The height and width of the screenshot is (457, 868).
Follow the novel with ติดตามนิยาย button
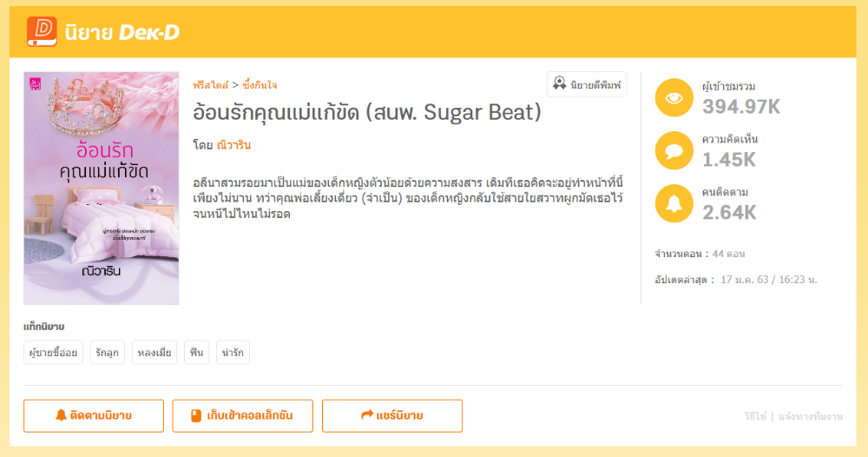tap(94, 415)
